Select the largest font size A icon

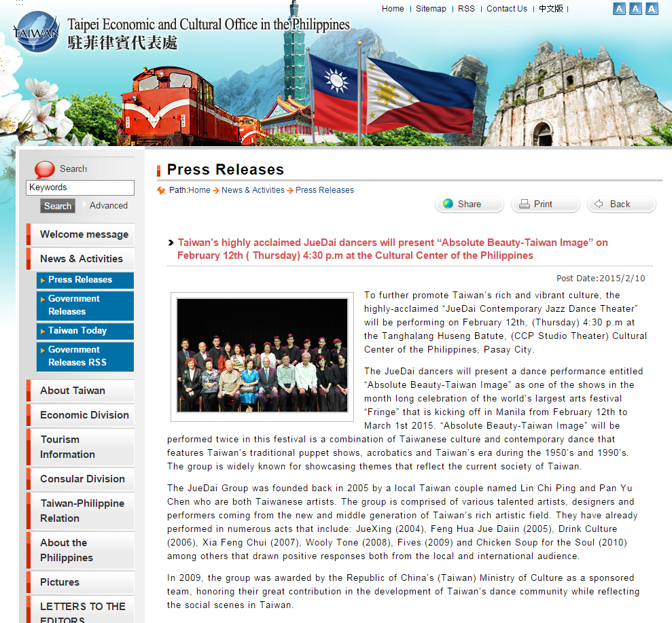[652, 9]
